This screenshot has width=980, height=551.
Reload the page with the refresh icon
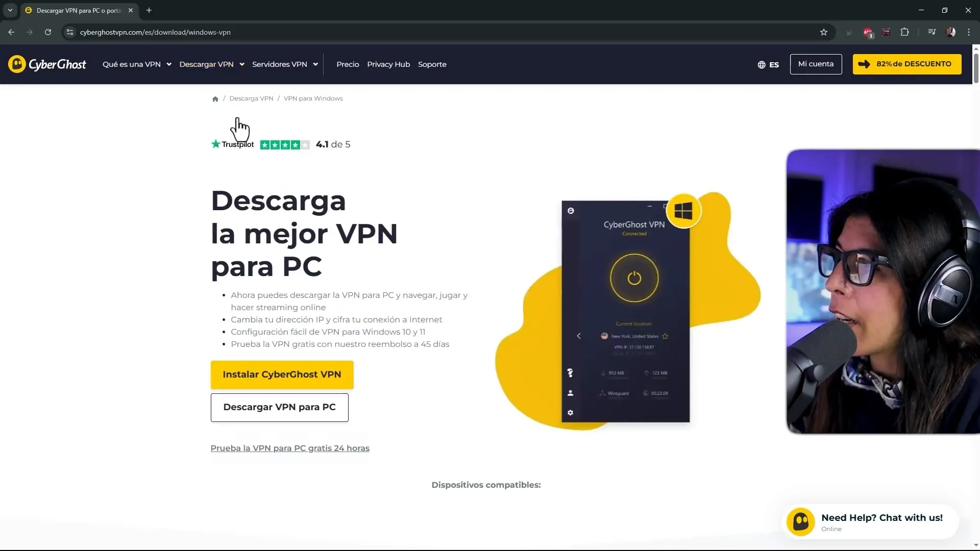click(48, 32)
